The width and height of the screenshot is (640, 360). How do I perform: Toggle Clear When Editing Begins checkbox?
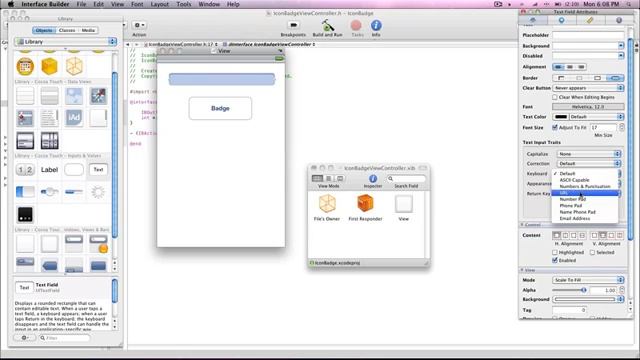(555, 98)
